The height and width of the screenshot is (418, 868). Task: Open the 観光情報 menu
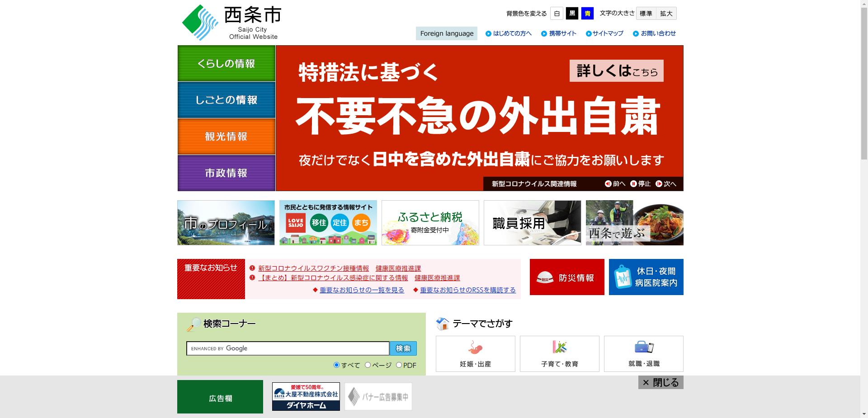pyautogui.click(x=226, y=136)
